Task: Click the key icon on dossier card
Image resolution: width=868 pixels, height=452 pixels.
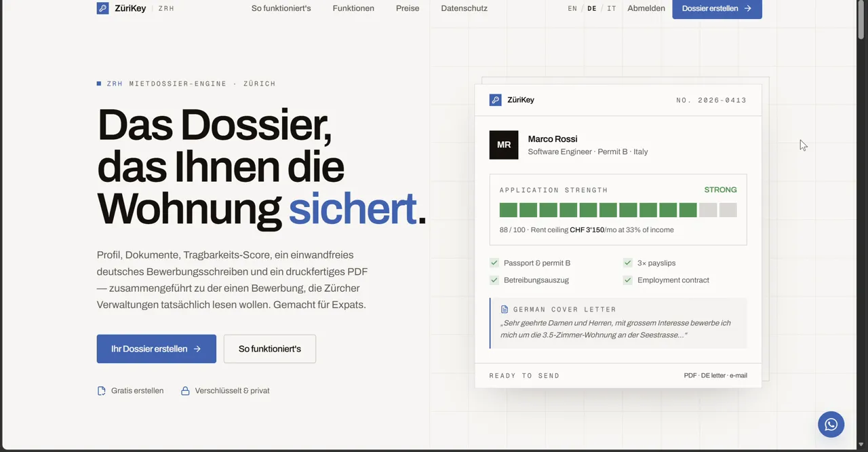Action: coord(495,100)
